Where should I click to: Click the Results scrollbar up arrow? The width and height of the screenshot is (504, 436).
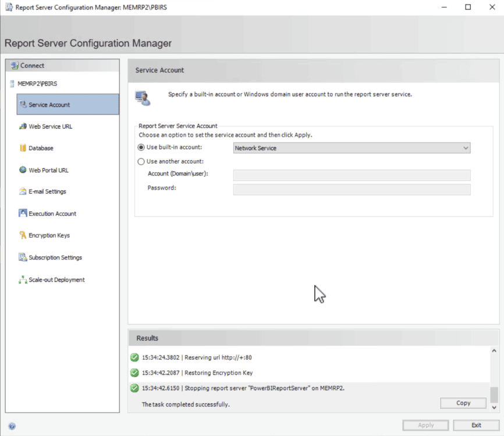click(x=494, y=351)
